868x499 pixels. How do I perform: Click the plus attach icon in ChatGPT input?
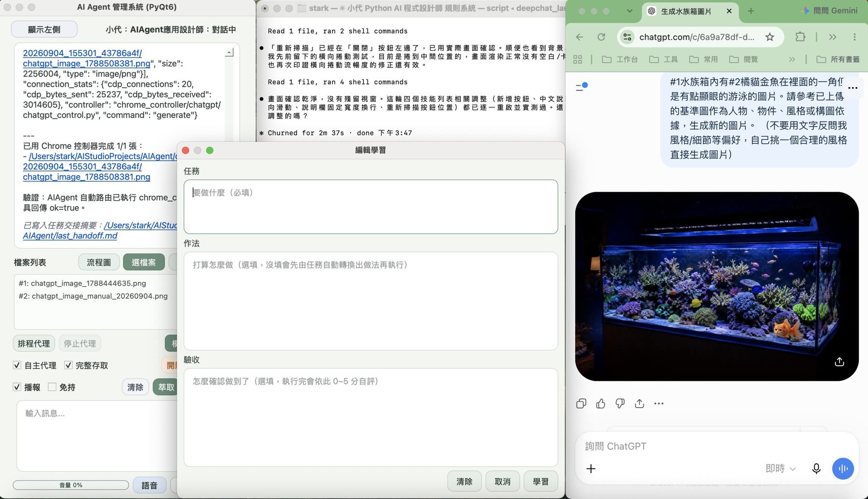pyautogui.click(x=591, y=469)
